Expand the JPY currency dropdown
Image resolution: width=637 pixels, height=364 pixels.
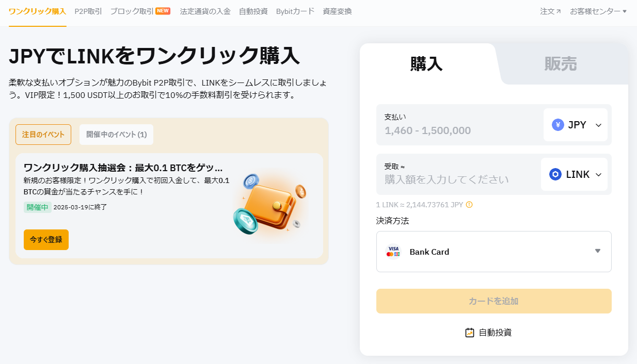[598, 125]
